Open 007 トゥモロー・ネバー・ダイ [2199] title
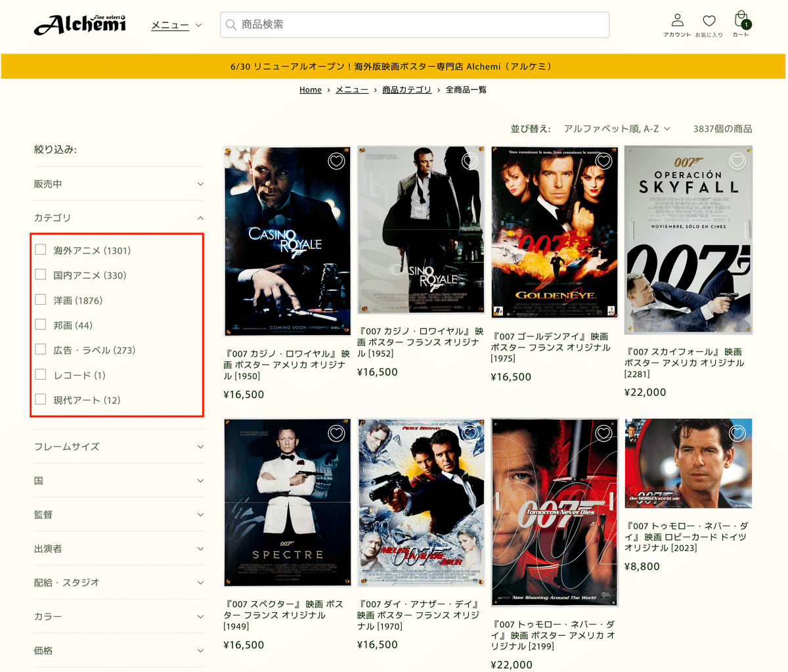 pyautogui.click(x=554, y=635)
